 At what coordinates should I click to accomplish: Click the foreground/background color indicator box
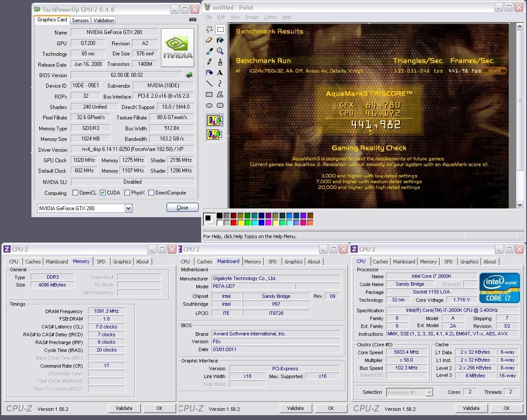(x=209, y=219)
